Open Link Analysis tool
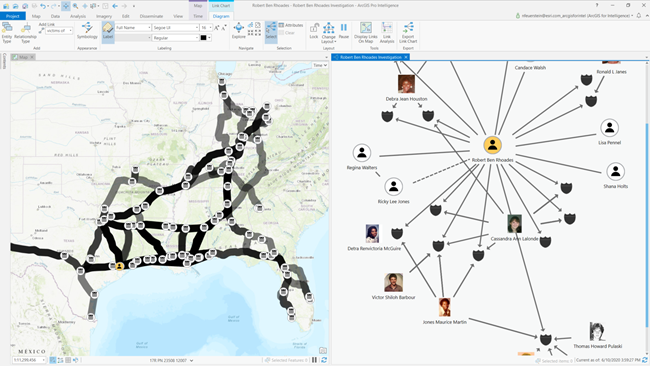Screen dimensions: 650x366 click(x=387, y=33)
